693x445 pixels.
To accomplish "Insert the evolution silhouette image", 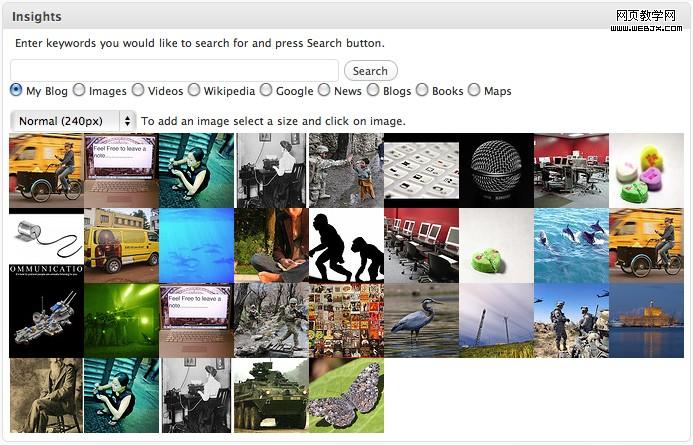I will coord(346,245).
